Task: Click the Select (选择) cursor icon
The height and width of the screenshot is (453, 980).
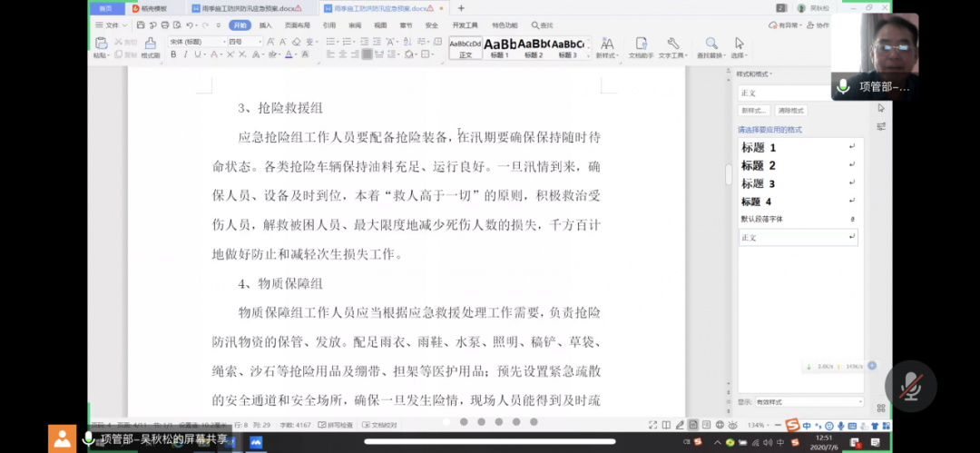Action: [739, 44]
